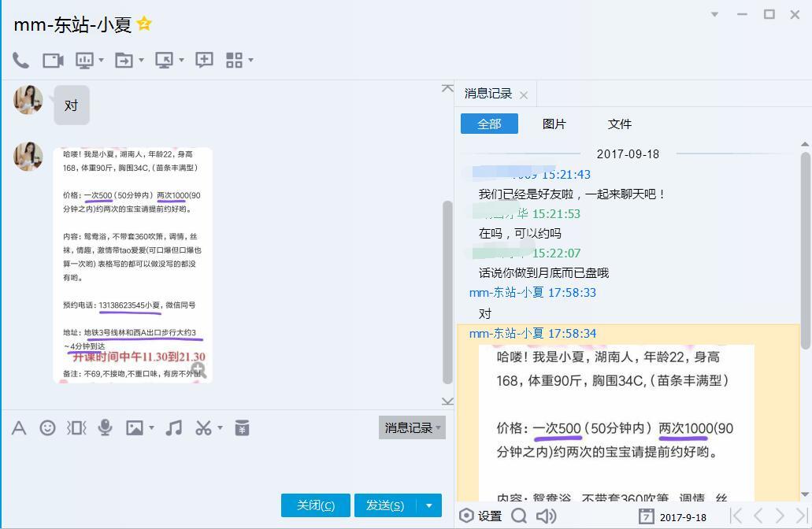Viewport: 812px width, 529px height.
Task: Click the 关闭(C) button
Action: click(315, 505)
